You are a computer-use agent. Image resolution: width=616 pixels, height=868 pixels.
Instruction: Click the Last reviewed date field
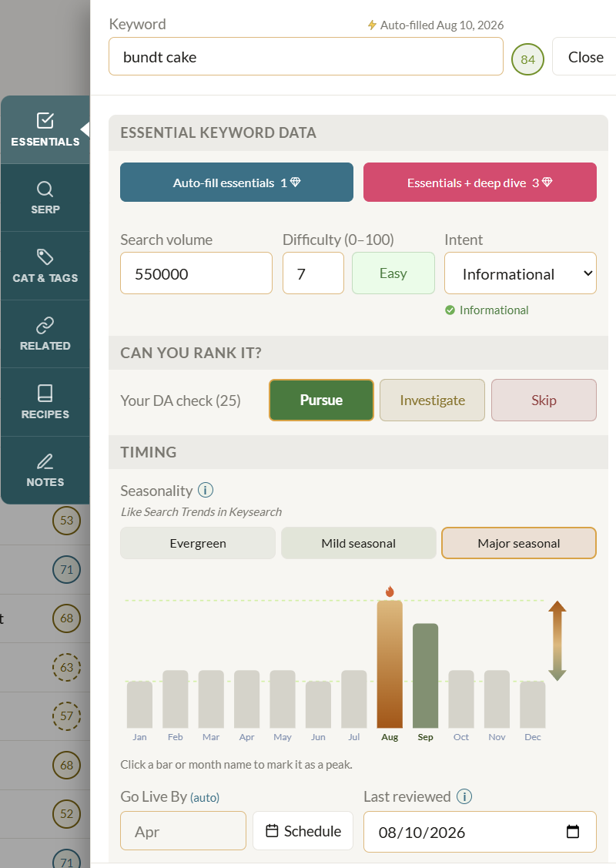coord(480,832)
